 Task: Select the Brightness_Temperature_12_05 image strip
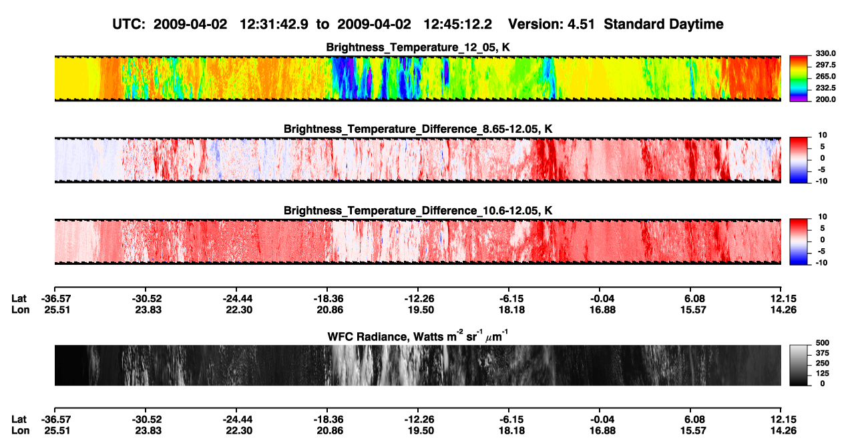tap(417, 78)
